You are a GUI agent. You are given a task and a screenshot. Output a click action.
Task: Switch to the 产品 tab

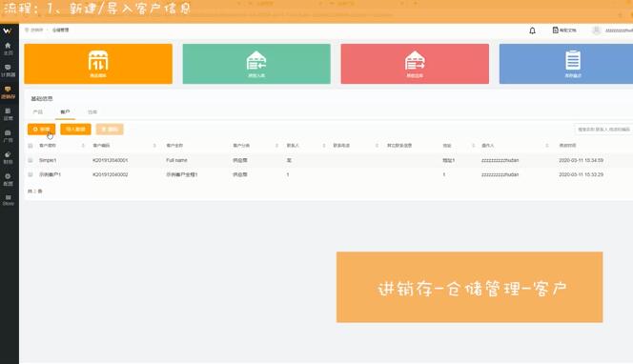(x=38, y=112)
